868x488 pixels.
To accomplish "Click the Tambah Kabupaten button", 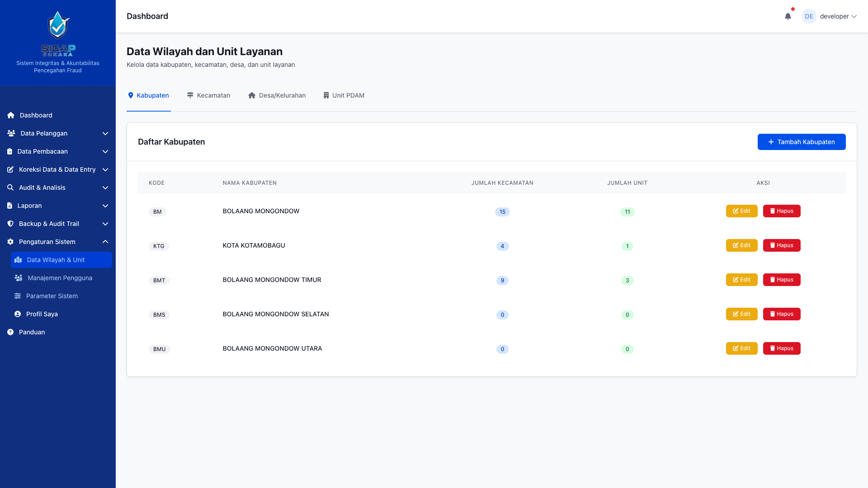I will point(801,142).
